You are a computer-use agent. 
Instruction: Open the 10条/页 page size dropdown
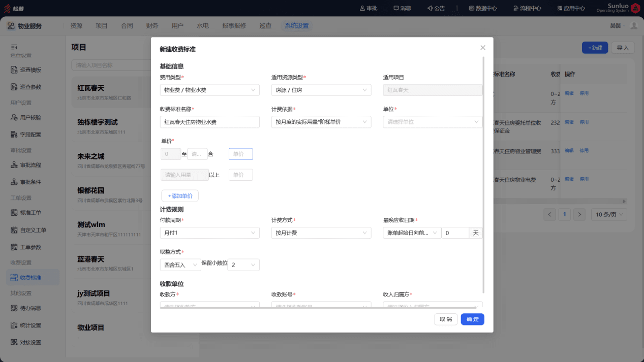click(608, 215)
